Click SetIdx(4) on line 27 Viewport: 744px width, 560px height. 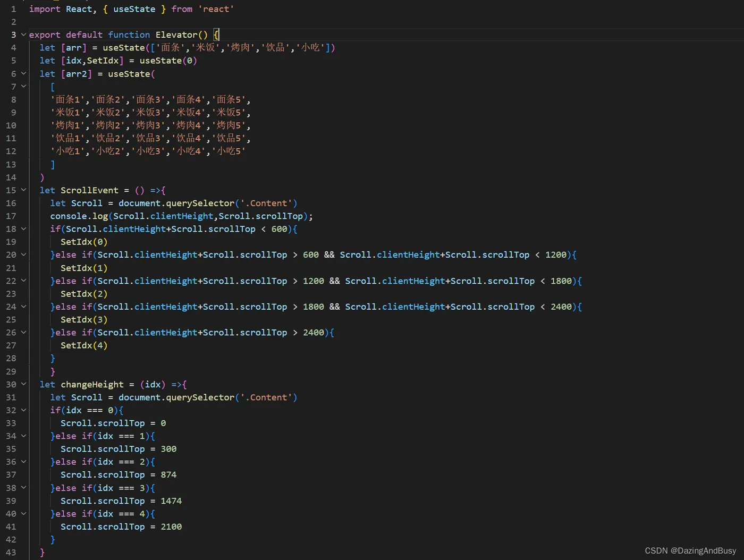point(84,345)
